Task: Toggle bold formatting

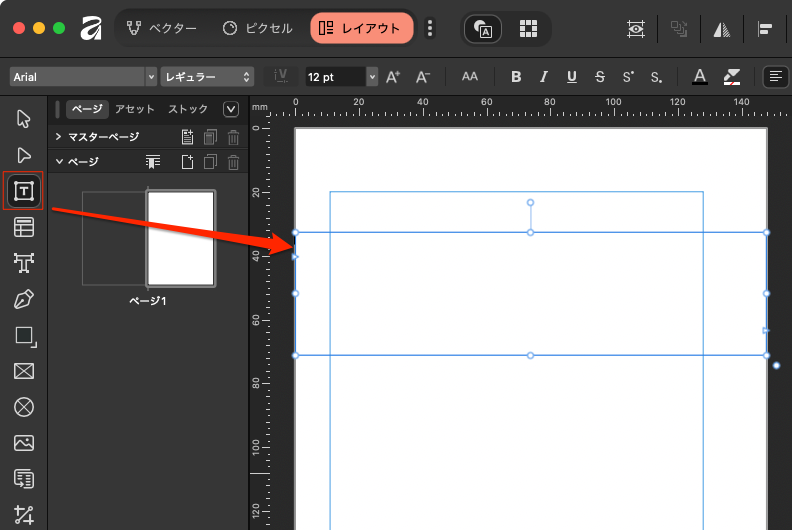Action: pyautogui.click(x=516, y=77)
